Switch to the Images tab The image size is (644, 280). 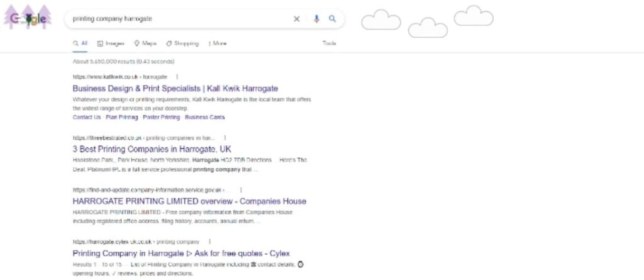pyautogui.click(x=111, y=43)
